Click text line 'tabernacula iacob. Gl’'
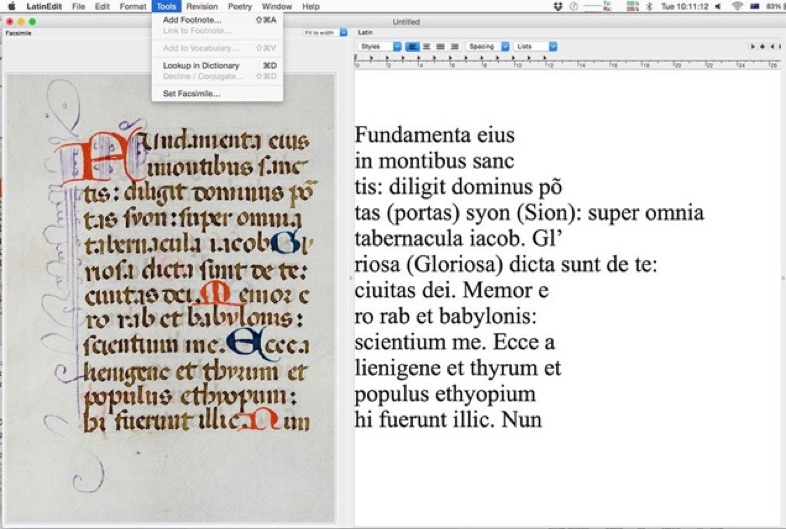 (457, 239)
